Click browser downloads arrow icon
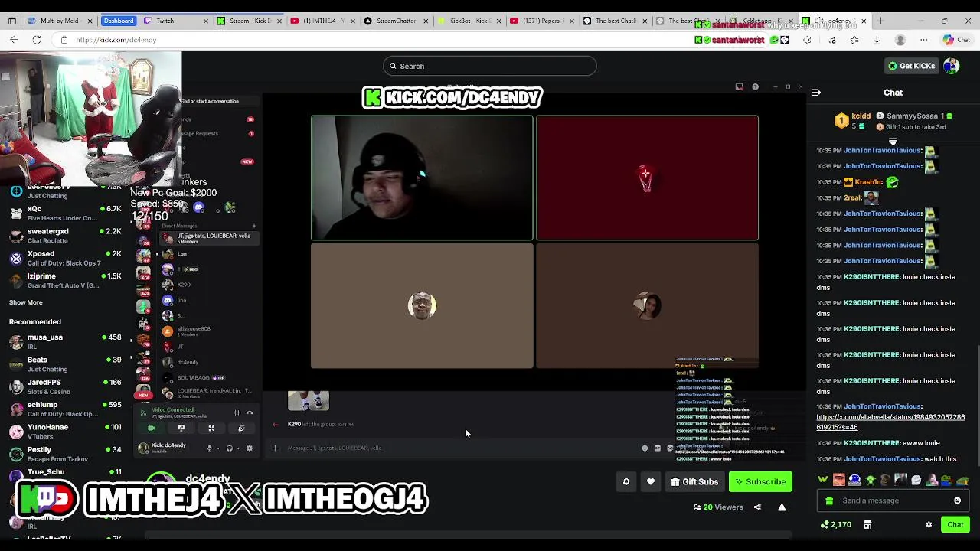 click(877, 40)
